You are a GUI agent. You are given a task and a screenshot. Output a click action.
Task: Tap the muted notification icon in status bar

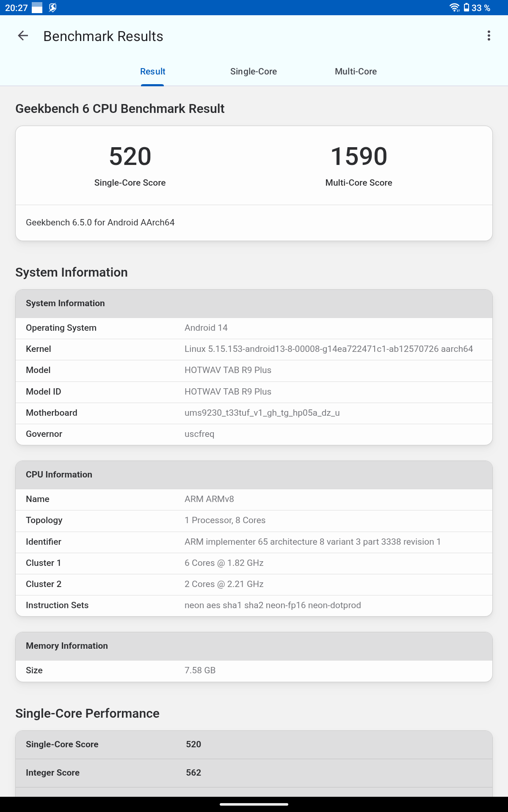(x=52, y=8)
